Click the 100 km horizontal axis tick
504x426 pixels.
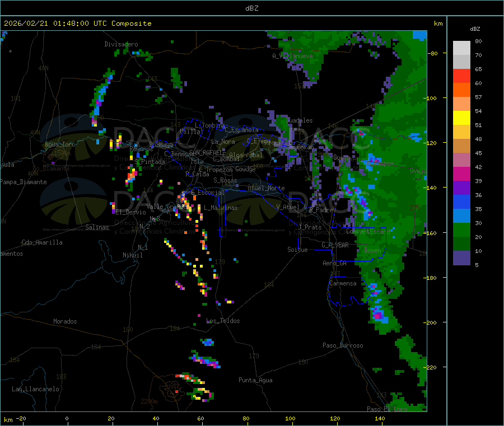coord(290,418)
